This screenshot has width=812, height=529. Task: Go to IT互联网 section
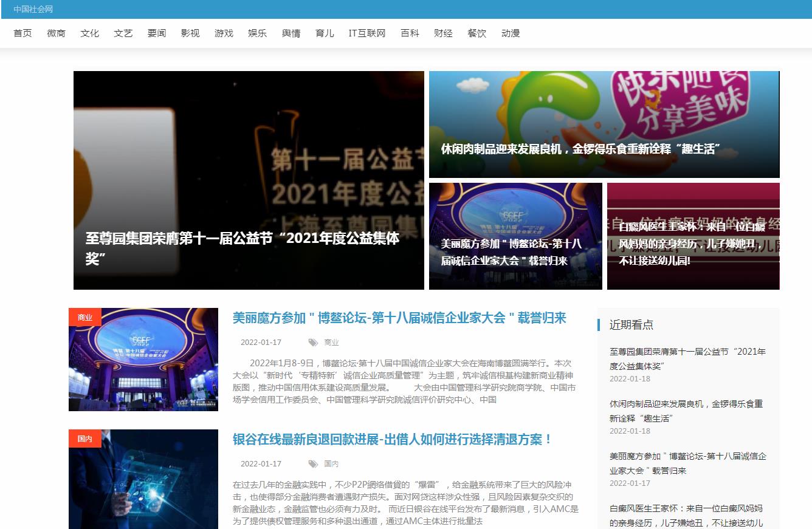coord(367,33)
